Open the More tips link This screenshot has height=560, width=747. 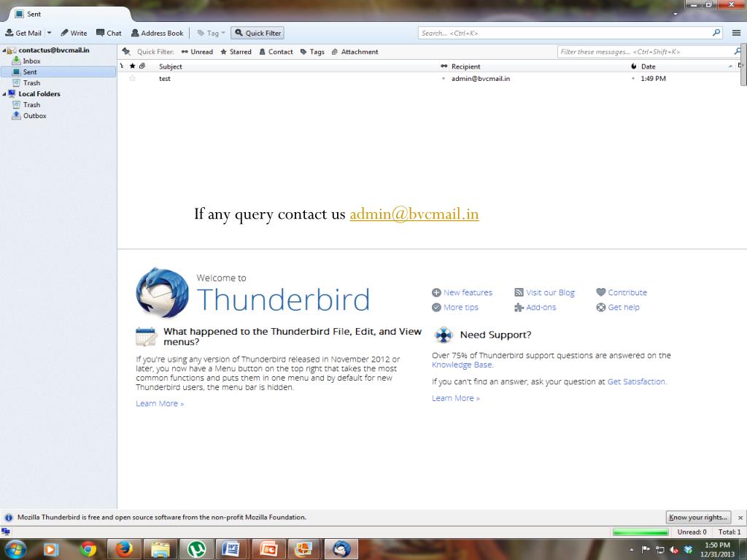[455, 307]
